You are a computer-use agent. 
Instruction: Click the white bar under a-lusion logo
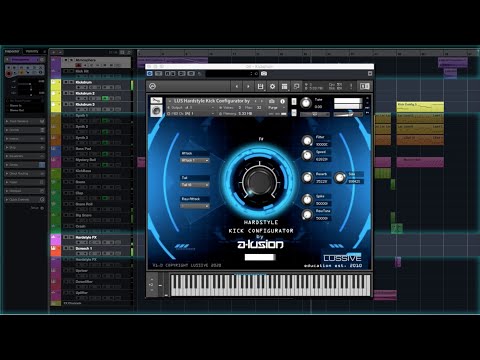(x=260, y=257)
